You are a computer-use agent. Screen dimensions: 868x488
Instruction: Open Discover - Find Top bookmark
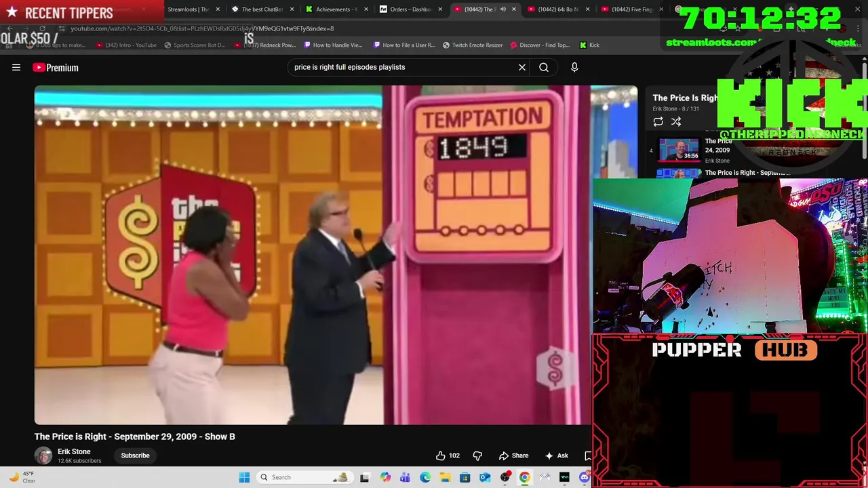[x=540, y=45]
